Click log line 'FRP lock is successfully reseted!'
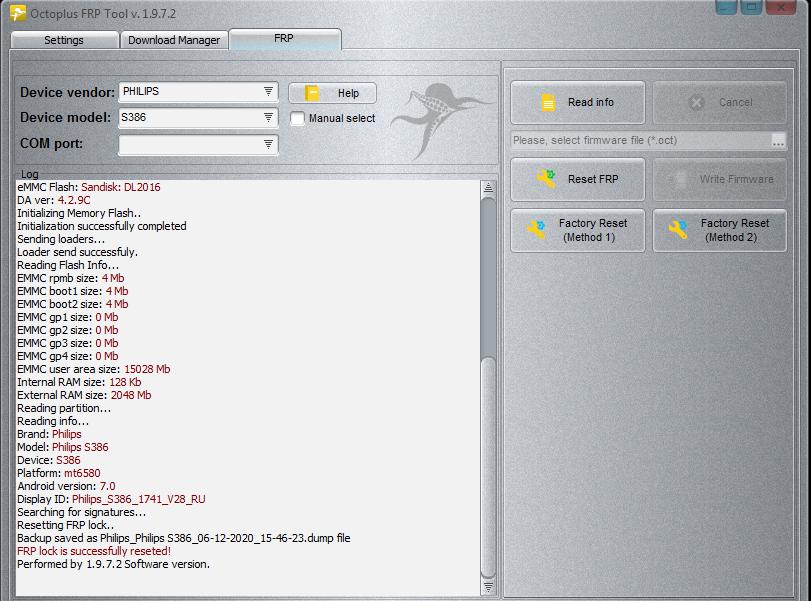The image size is (811, 601). 94,551
